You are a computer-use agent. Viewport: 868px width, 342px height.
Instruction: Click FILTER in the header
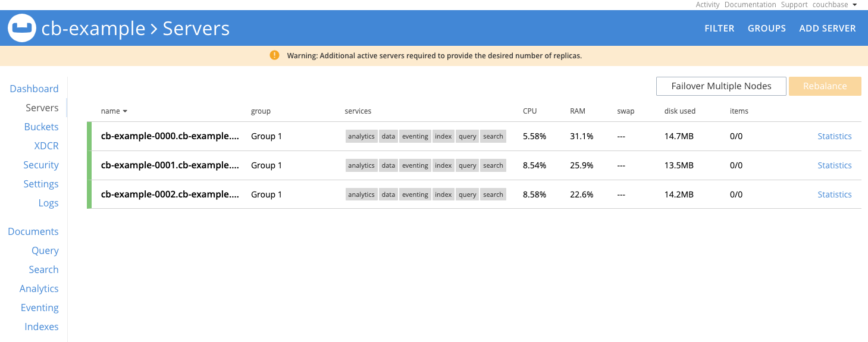tap(719, 28)
